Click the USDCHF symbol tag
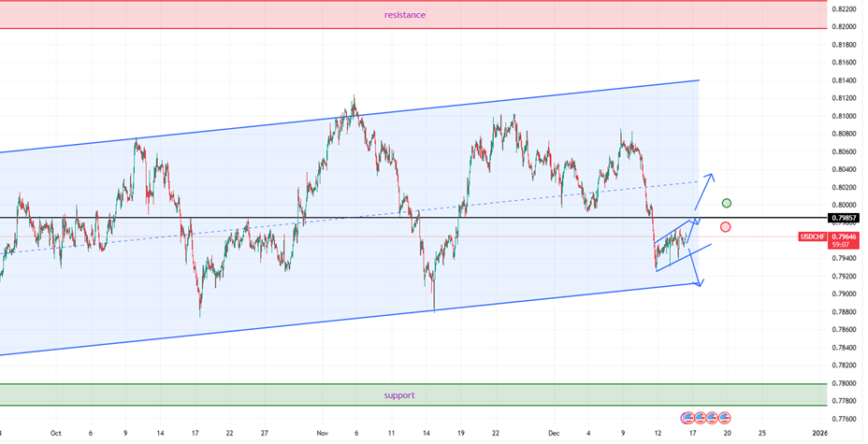The height and width of the screenshot is (444, 868). (811, 237)
